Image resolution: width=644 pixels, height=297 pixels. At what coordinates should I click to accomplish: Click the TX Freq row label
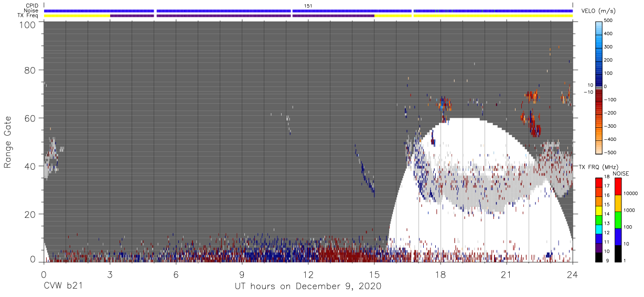28,15
